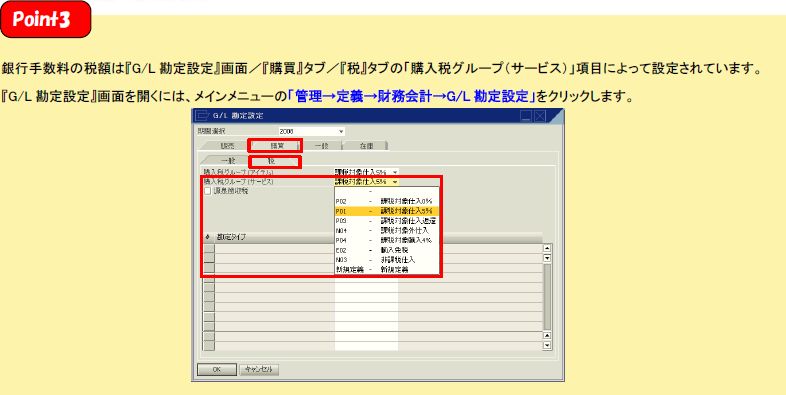Screen dimensions: 786x395
Task: Open the 販売 tab
Action: (x=227, y=145)
